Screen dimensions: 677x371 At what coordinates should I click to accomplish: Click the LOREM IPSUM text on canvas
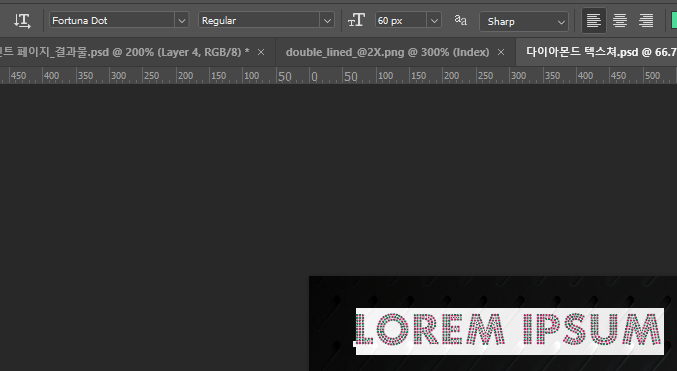pos(509,331)
